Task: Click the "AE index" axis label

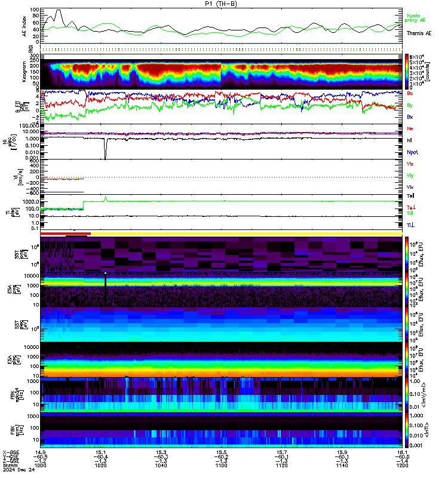Action: [24, 26]
